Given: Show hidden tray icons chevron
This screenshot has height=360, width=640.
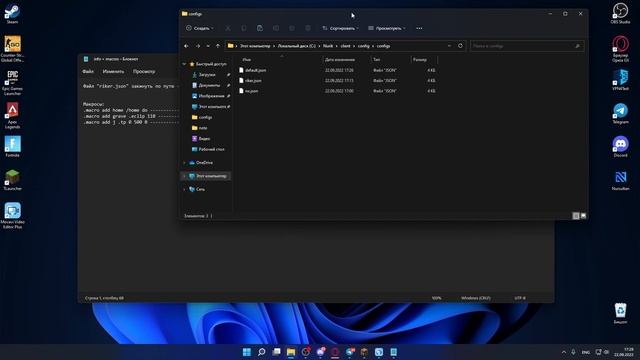Looking at the screenshot, I should 564,352.
